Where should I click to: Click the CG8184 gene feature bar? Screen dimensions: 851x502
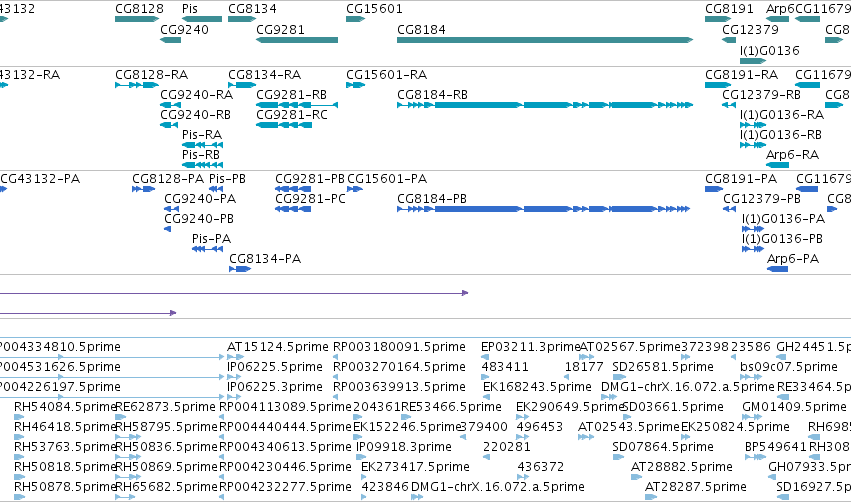[x=545, y=40]
